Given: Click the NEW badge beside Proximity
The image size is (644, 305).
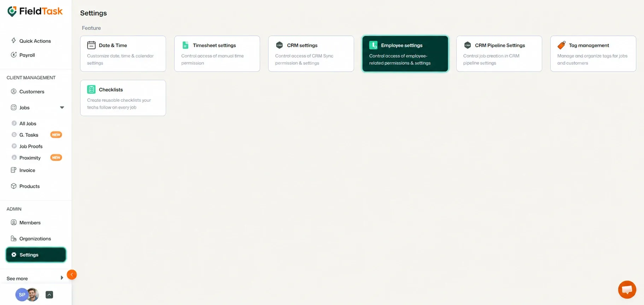Looking at the screenshot, I should pyautogui.click(x=56, y=158).
